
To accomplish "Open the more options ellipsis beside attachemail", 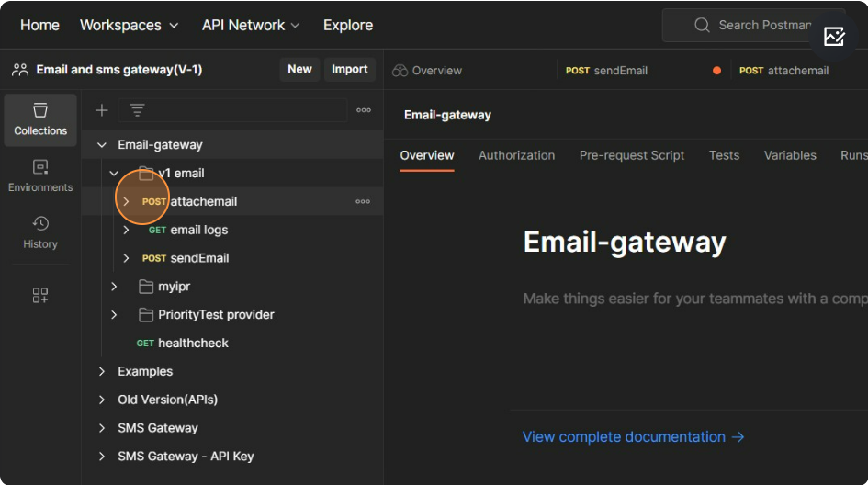I will click(x=363, y=201).
